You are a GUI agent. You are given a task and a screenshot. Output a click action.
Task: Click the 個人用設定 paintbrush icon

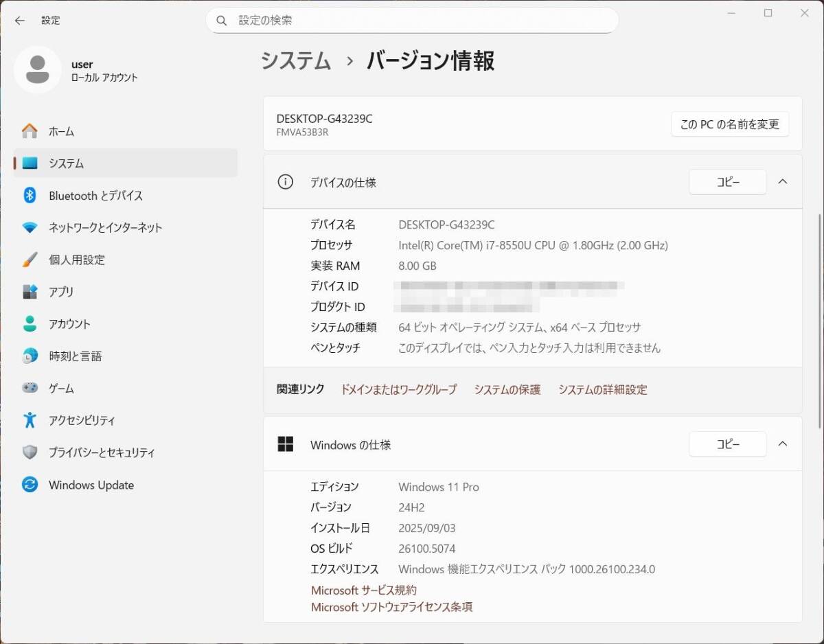click(30, 260)
